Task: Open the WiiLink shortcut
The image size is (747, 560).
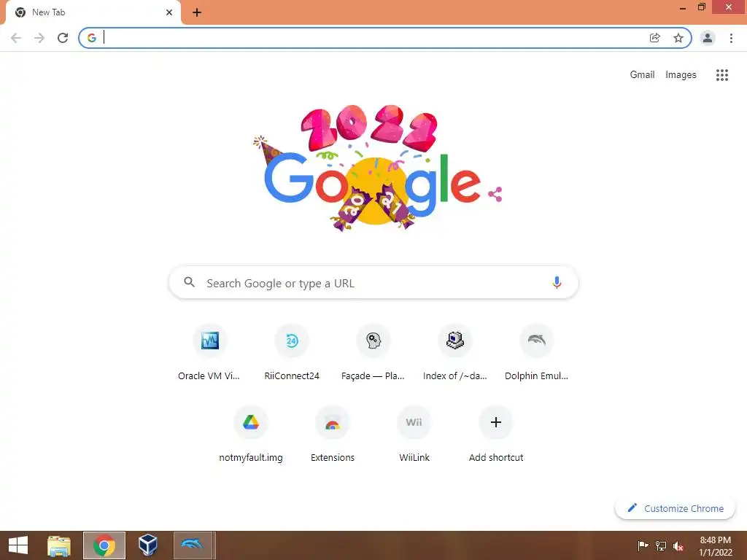Action: click(414, 435)
